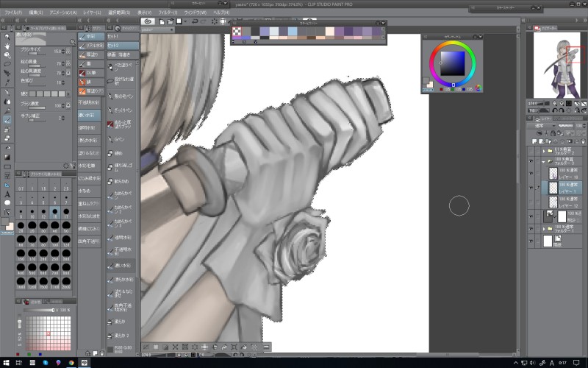The height and width of the screenshot is (368, 588).
Task: Adjust the layer opacity stepper
Action: coord(584,126)
